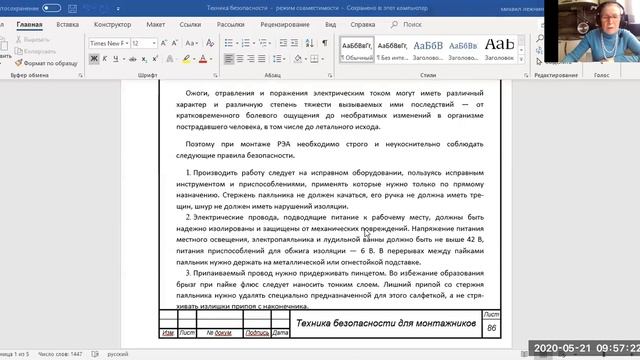Open proofing icon in status bar
The width and height of the screenshot is (640, 360).
pos(95,354)
